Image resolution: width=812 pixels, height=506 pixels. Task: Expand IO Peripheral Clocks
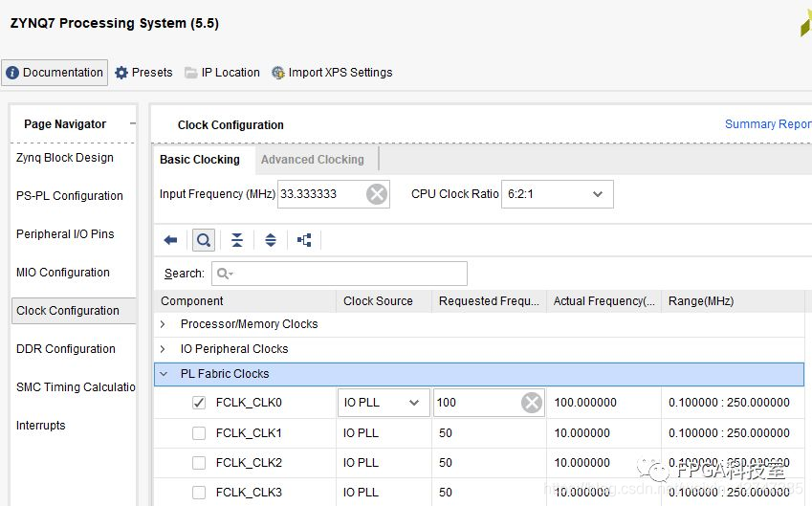point(163,349)
